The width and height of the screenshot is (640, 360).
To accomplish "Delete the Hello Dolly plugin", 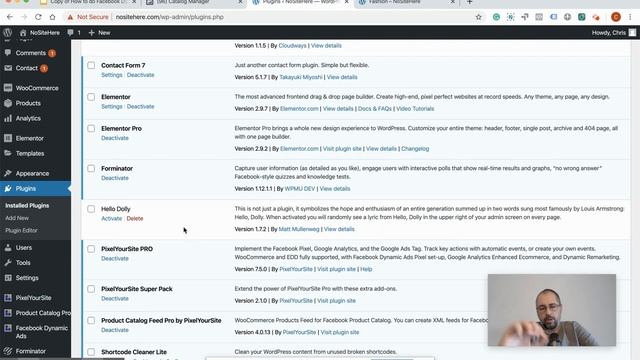I will (135, 219).
